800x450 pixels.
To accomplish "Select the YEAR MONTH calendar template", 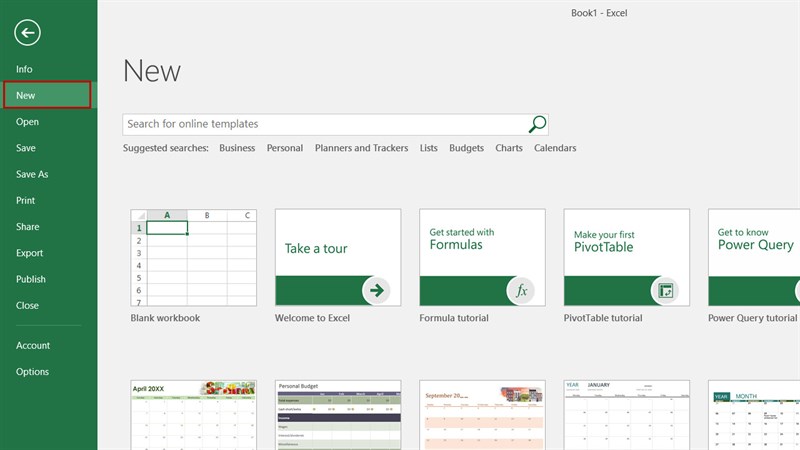I will (754, 415).
